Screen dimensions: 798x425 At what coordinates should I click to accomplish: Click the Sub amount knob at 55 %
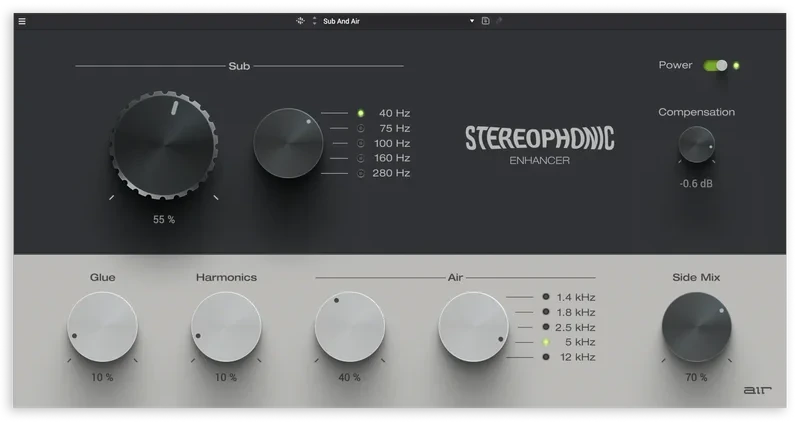pyautogui.click(x=164, y=145)
